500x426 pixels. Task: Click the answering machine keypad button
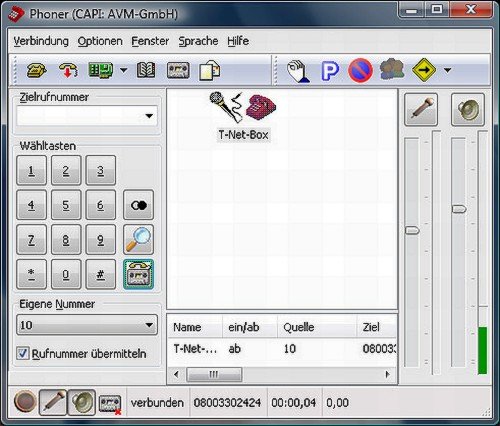[x=138, y=274]
